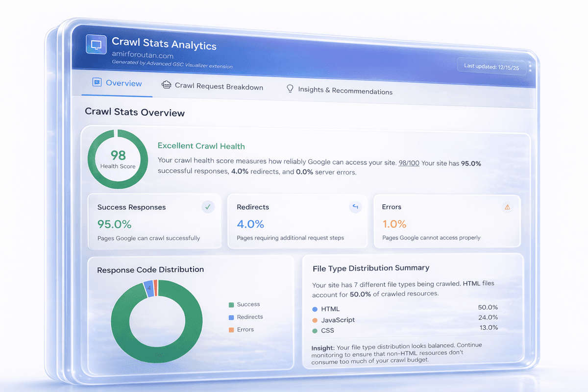Click the Health Score donut gauge
The image size is (588, 392).
[118, 158]
